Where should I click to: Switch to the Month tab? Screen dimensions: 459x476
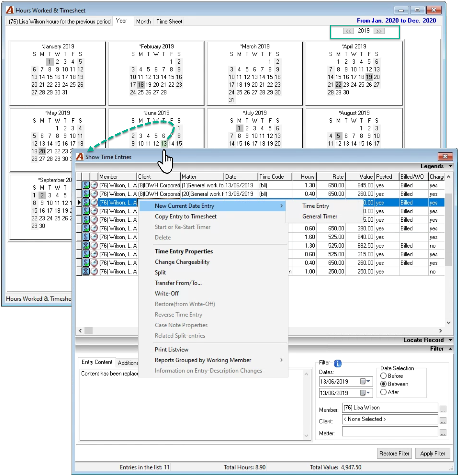(x=143, y=22)
